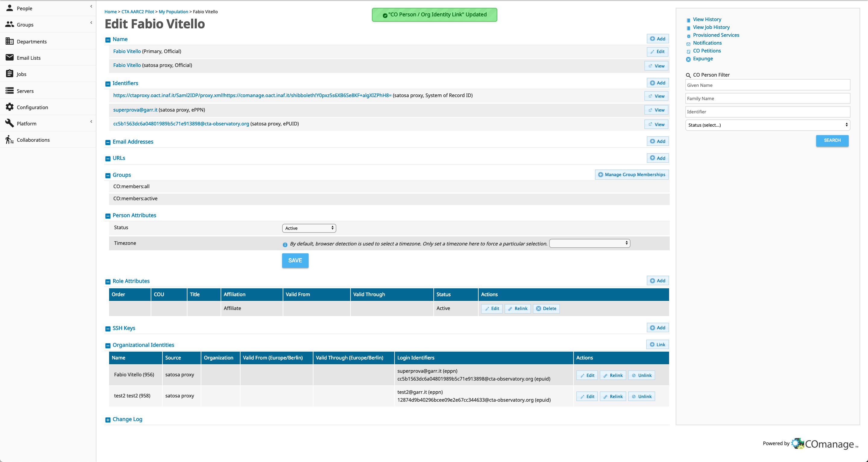Collapse the Identifiers section
The width and height of the screenshot is (868, 462).
pos(108,84)
